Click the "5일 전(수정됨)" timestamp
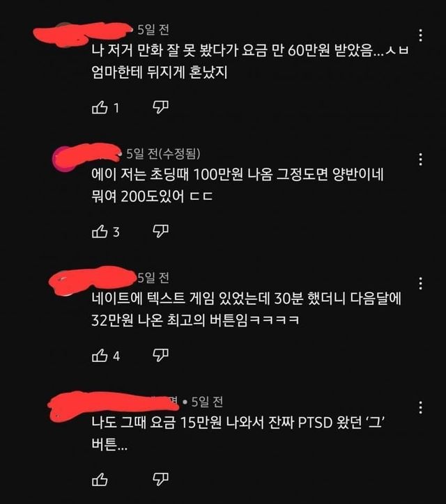Image resolution: width=446 pixels, height=504 pixels. point(163,154)
